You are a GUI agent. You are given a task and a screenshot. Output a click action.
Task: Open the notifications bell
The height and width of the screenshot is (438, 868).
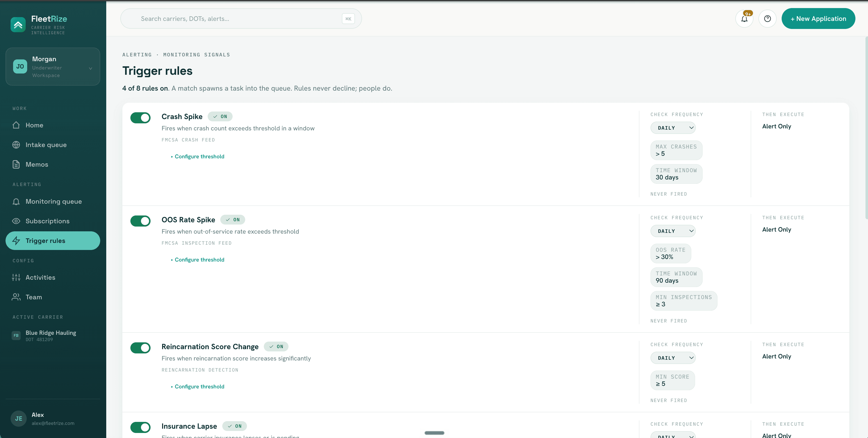click(744, 19)
